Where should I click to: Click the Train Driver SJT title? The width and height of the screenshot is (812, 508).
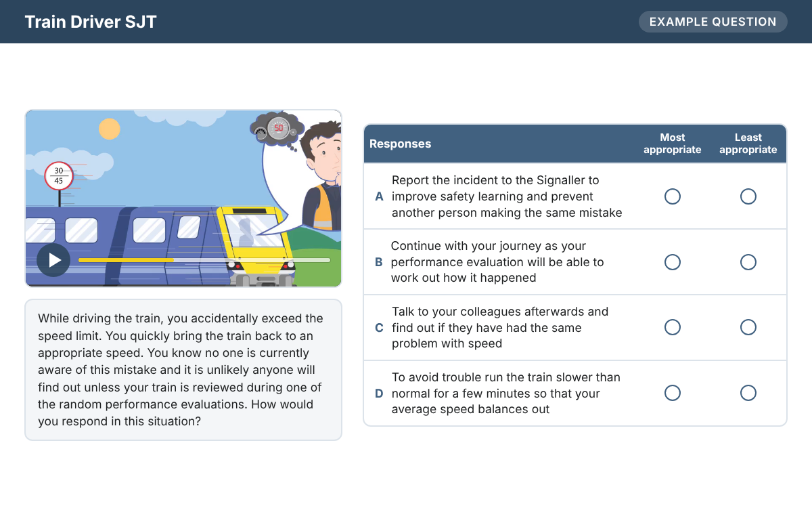point(91,22)
